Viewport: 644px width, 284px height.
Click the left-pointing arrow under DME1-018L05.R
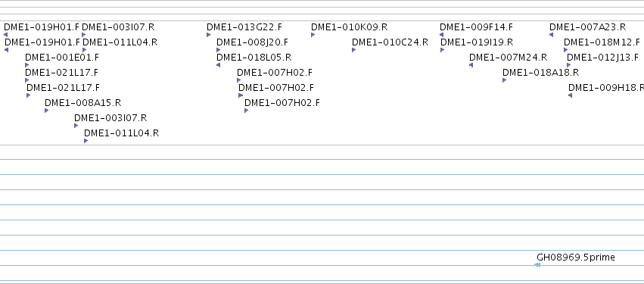218,65
